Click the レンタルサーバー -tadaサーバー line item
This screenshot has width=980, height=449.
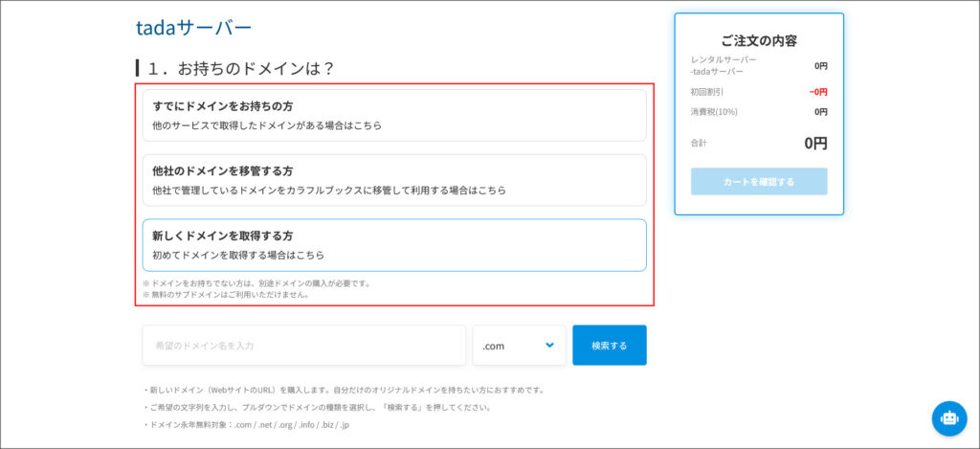tap(724, 65)
